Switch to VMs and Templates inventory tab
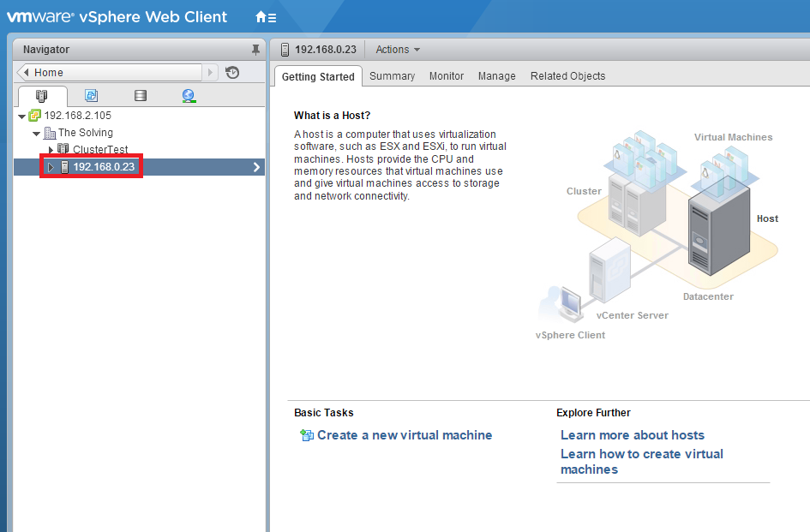Screen dimensions: 810x532 coord(92,96)
